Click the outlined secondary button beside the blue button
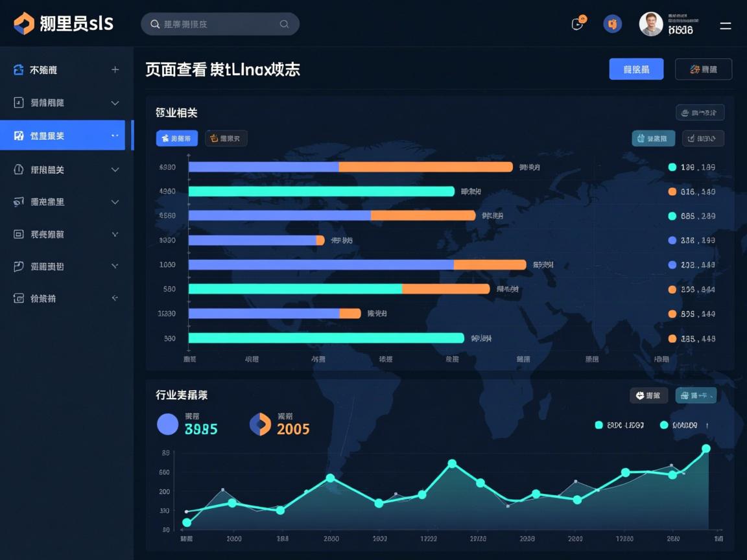Screen dimensions: 747x560 click(x=704, y=69)
